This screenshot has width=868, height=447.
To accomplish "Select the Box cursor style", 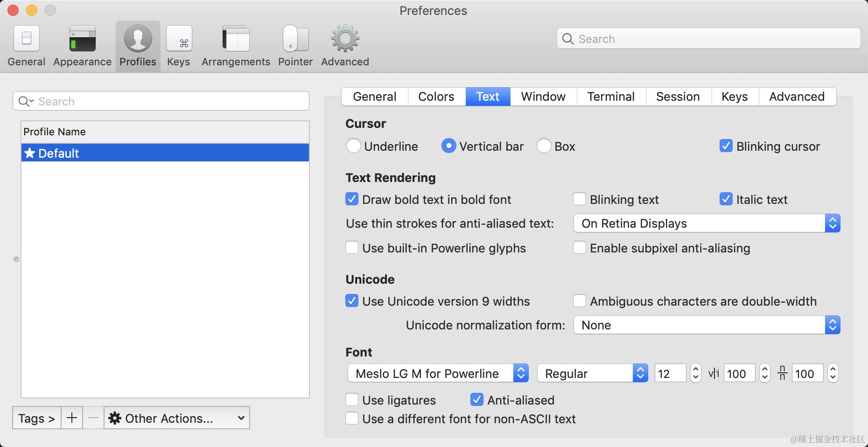I will coord(544,146).
